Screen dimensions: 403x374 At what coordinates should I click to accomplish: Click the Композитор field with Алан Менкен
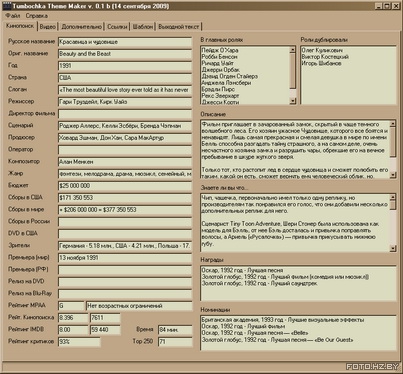125,162
